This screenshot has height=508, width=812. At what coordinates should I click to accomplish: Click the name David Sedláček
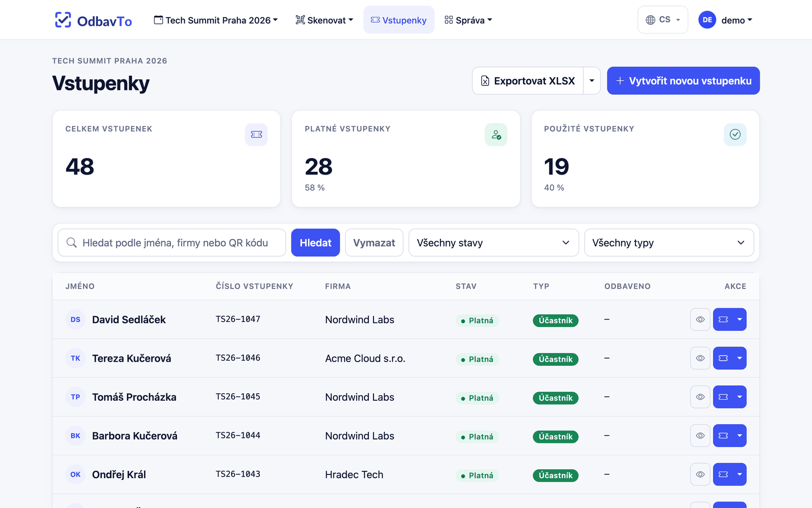[x=129, y=320]
